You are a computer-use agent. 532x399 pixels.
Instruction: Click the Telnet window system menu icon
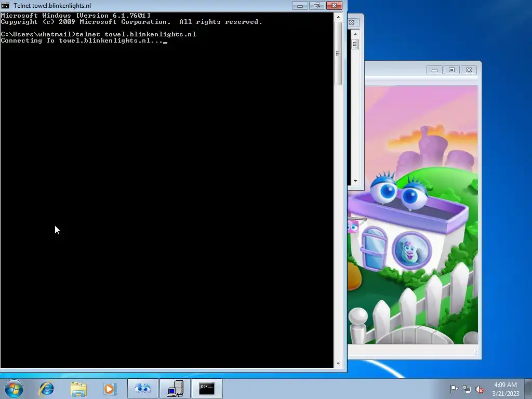tap(5, 5)
